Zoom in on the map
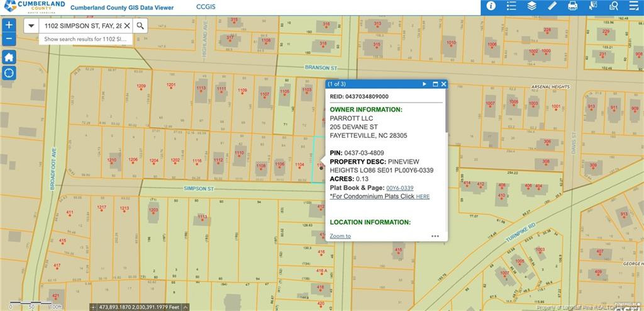 pyautogui.click(x=9, y=25)
